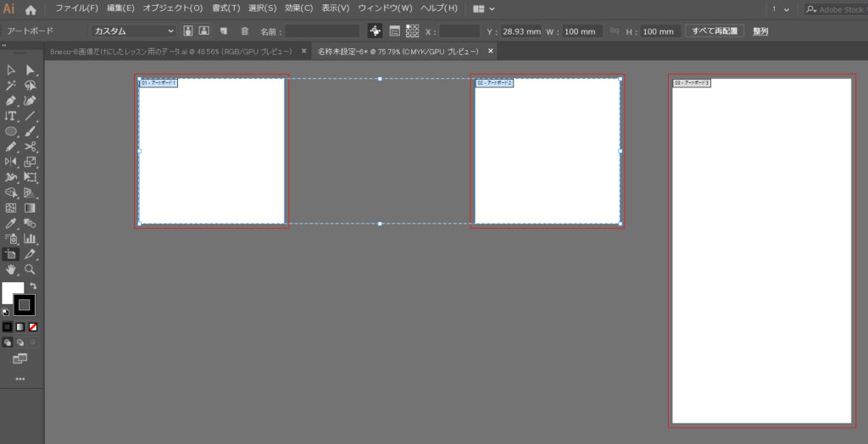The height and width of the screenshot is (444, 868).
Task: Switch to the 8neco-8 lesson data document tab
Action: click(170, 52)
